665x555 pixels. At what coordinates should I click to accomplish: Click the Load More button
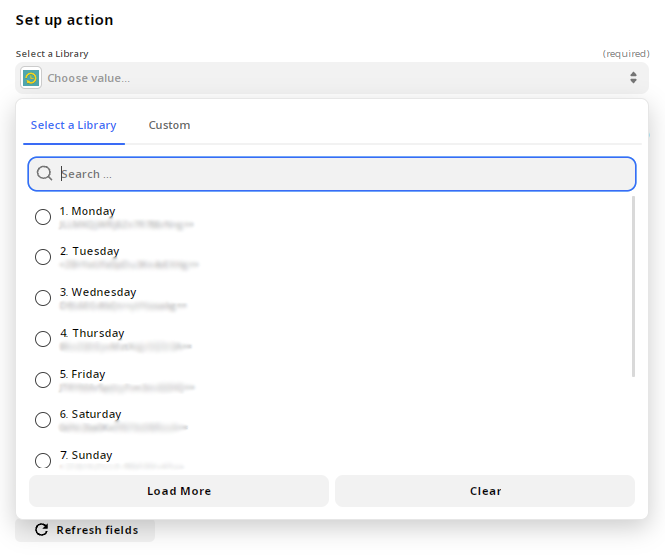tap(179, 491)
